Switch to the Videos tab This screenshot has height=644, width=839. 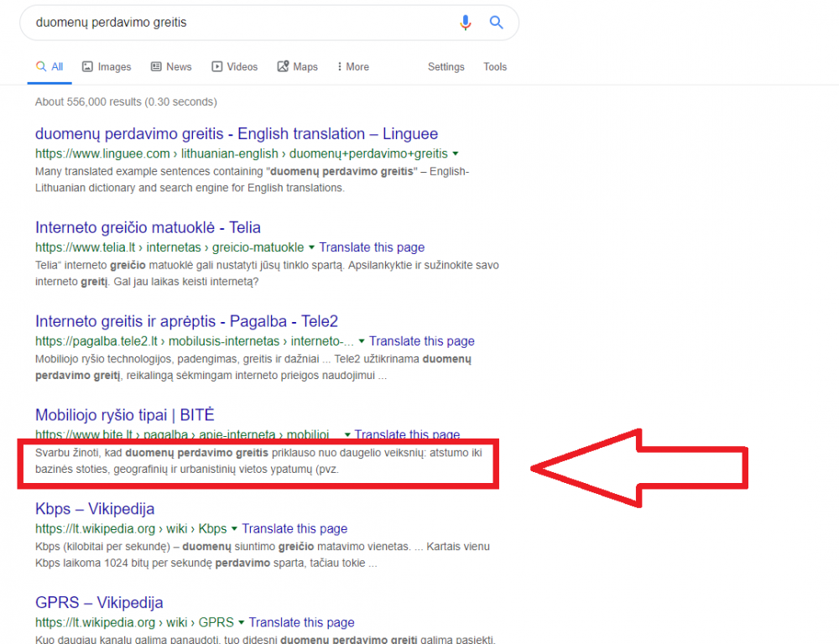(x=234, y=67)
